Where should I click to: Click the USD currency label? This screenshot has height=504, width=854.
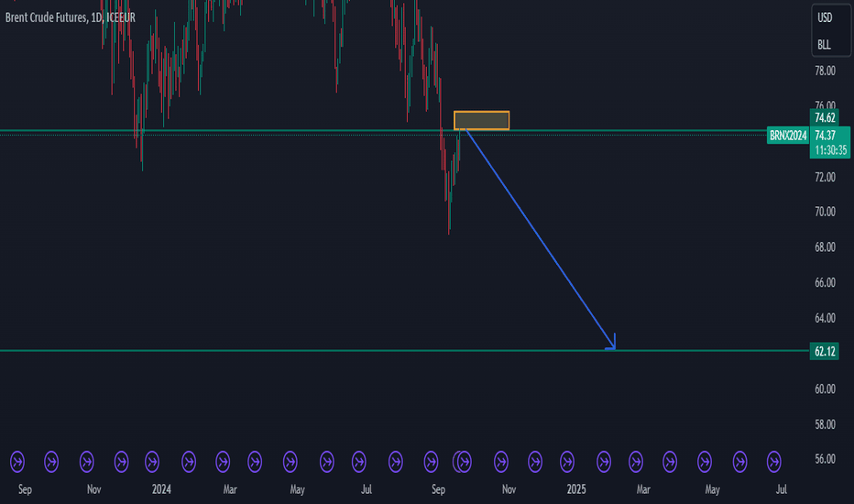click(825, 17)
